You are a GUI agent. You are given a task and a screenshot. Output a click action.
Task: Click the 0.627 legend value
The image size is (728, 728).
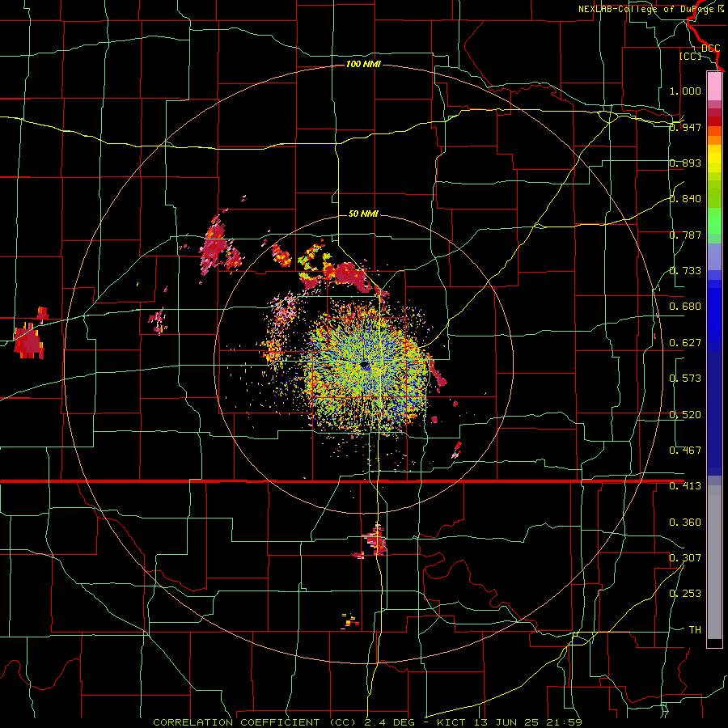(x=685, y=343)
